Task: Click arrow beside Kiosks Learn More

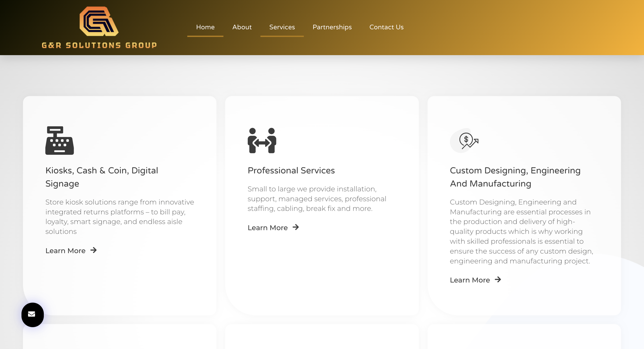Action: 94,250
